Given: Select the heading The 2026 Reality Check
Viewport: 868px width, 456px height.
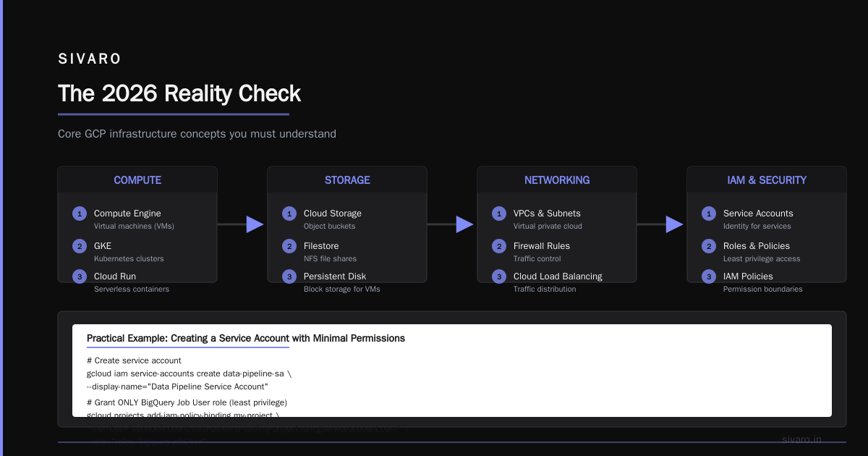Looking at the screenshot, I should 179,93.
